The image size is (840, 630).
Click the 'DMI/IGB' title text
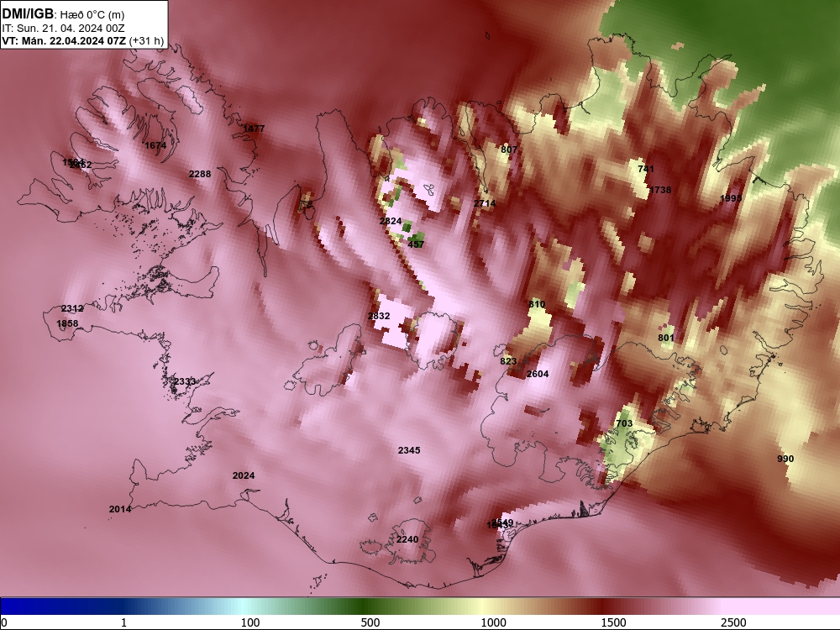tap(28, 14)
